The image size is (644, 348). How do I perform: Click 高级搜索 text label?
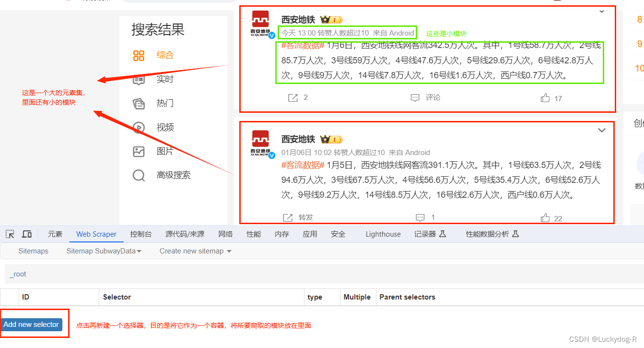(174, 175)
